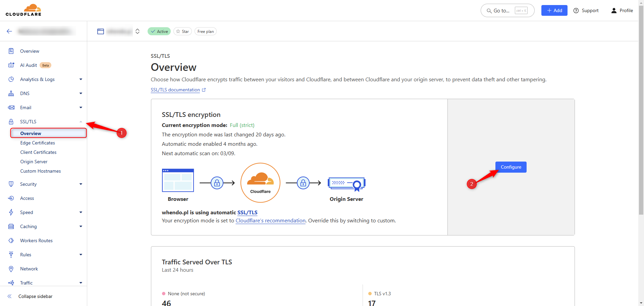Image resolution: width=644 pixels, height=306 pixels.
Task: Click the Analytics & Logs pie icon
Action: coord(11,79)
